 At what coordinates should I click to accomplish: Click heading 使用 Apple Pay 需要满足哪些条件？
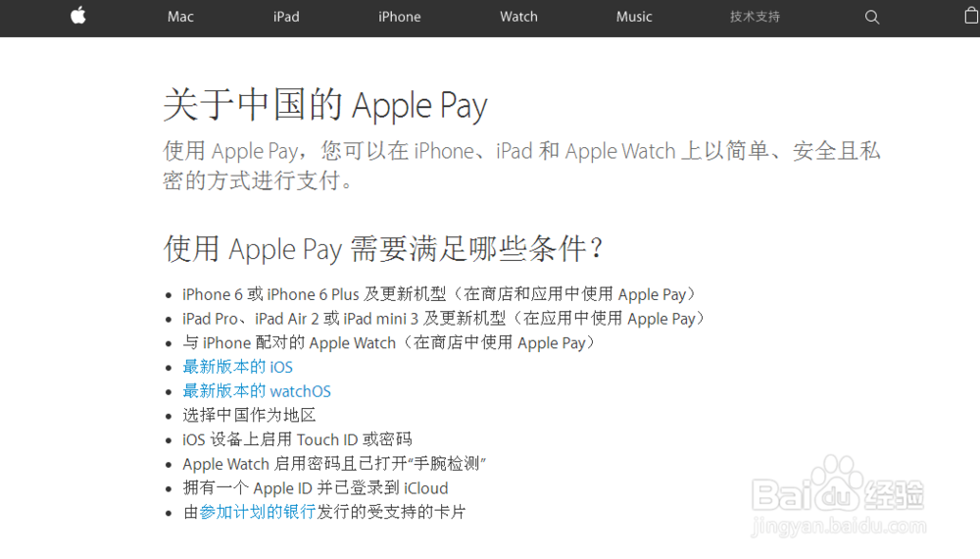384,249
